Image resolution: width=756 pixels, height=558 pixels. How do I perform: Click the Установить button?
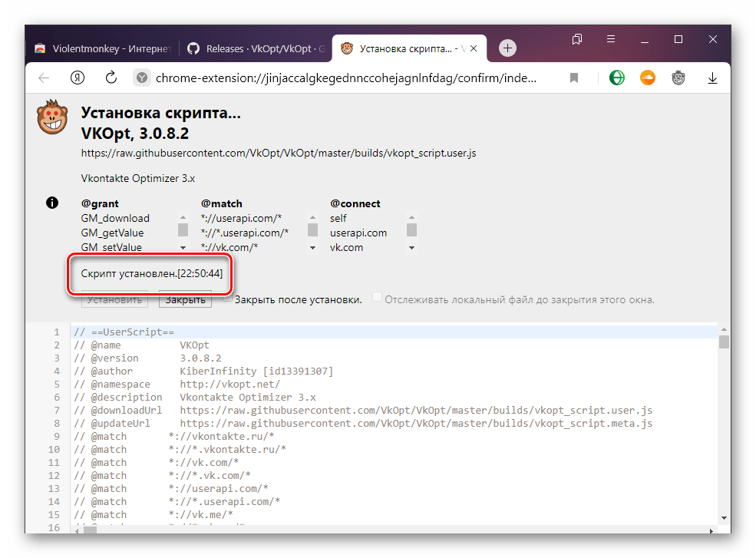coord(115,299)
